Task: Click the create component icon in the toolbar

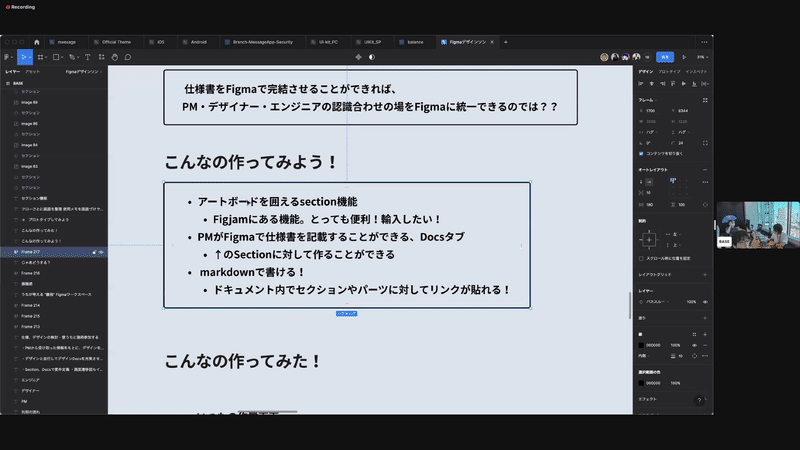Action: 358,57
